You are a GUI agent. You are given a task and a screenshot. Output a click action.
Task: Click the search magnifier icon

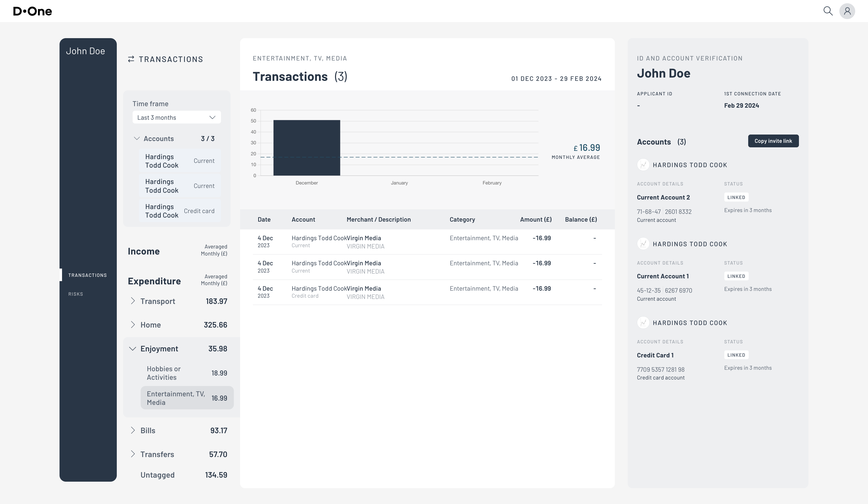828,11
